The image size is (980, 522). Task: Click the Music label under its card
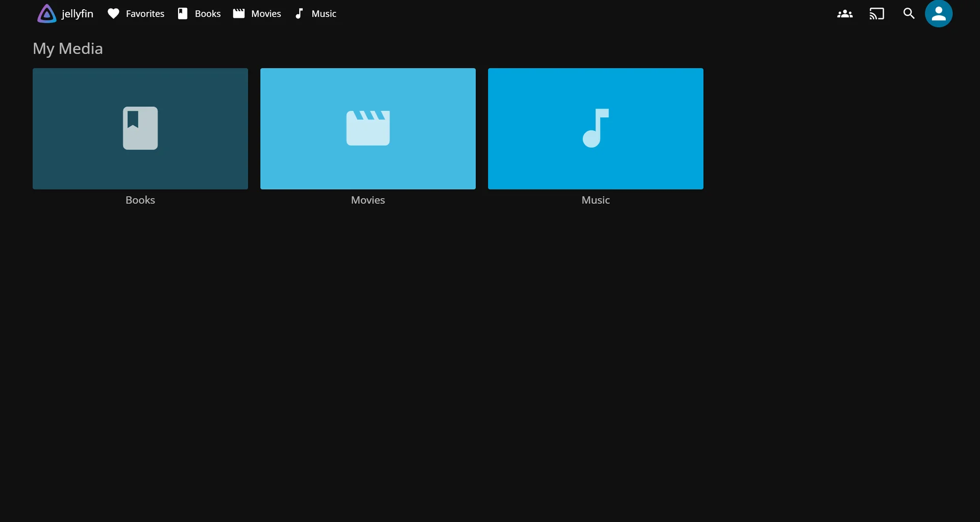(x=596, y=200)
